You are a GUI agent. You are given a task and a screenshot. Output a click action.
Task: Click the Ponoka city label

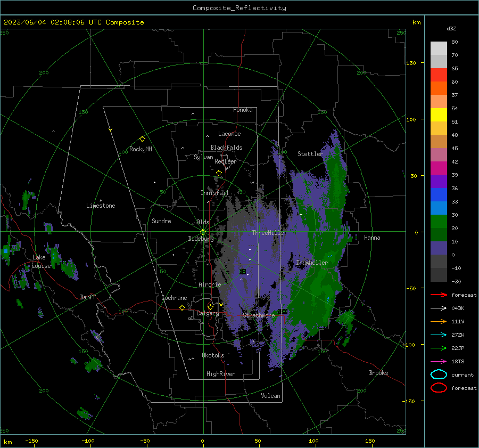click(243, 110)
